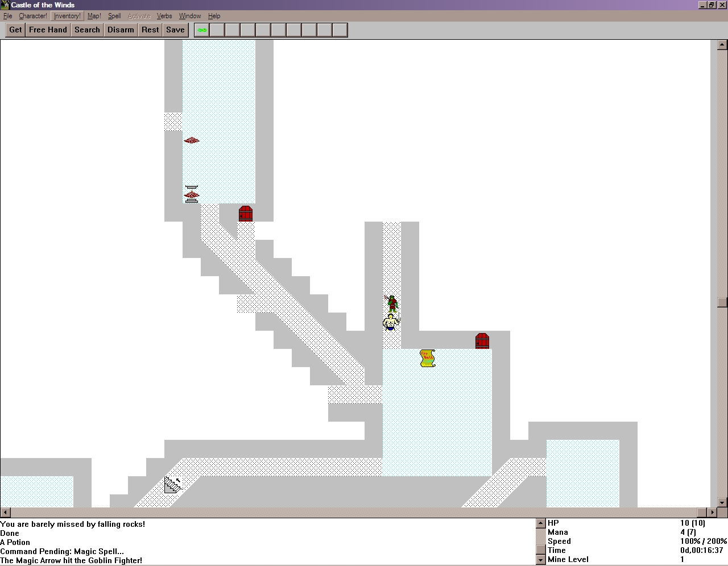This screenshot has width=728, height=566.
Task: Open the File menu
Action: click(8, 16)
